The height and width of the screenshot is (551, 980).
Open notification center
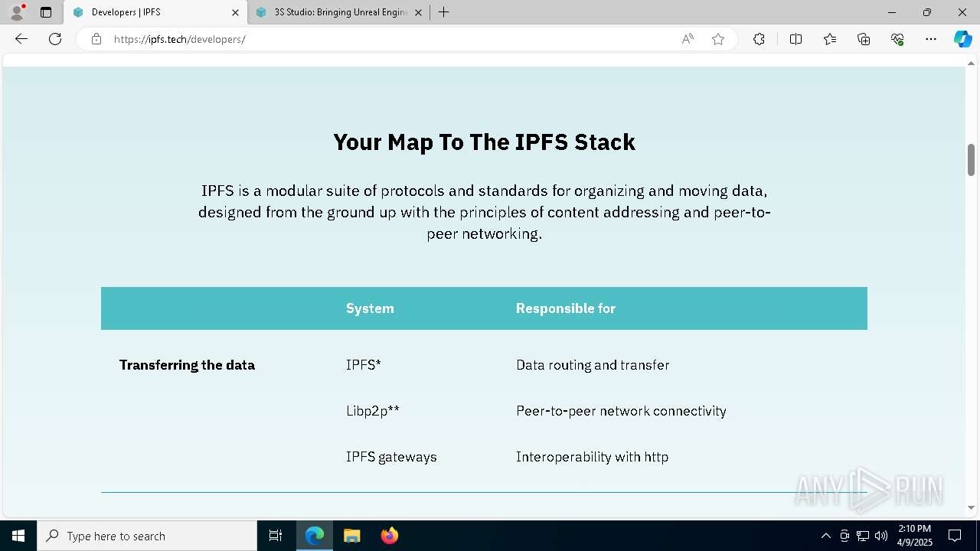pos(955,536)
